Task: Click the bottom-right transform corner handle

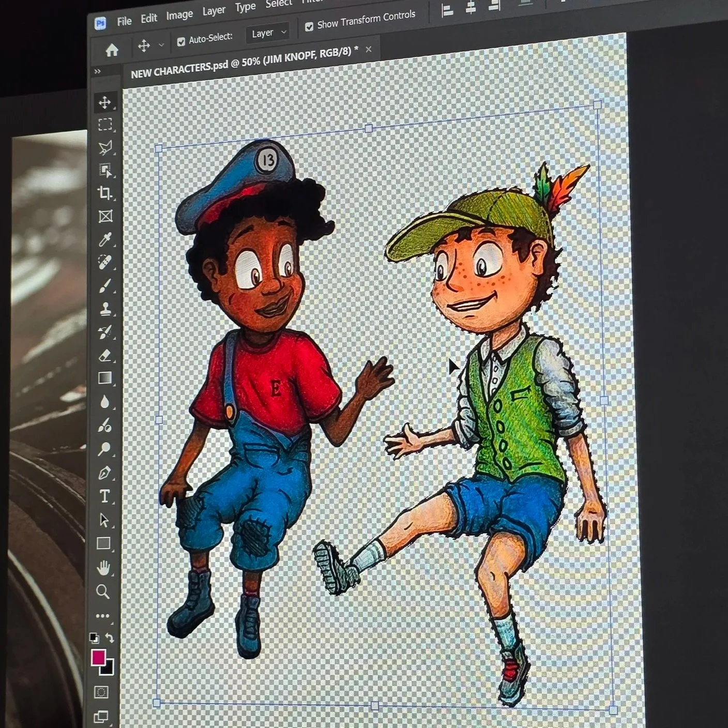Action: (613, 710)
